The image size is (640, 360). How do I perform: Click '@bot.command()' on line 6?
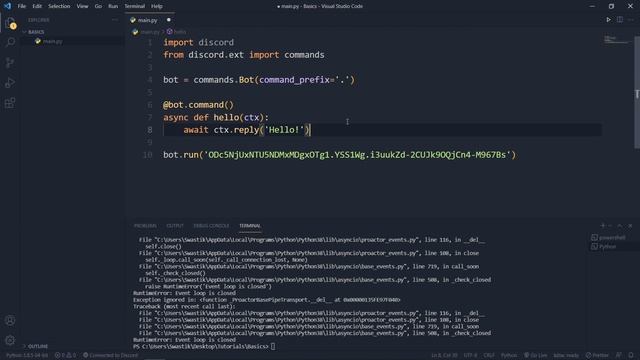pyautogui.click(x=198, y=105)
